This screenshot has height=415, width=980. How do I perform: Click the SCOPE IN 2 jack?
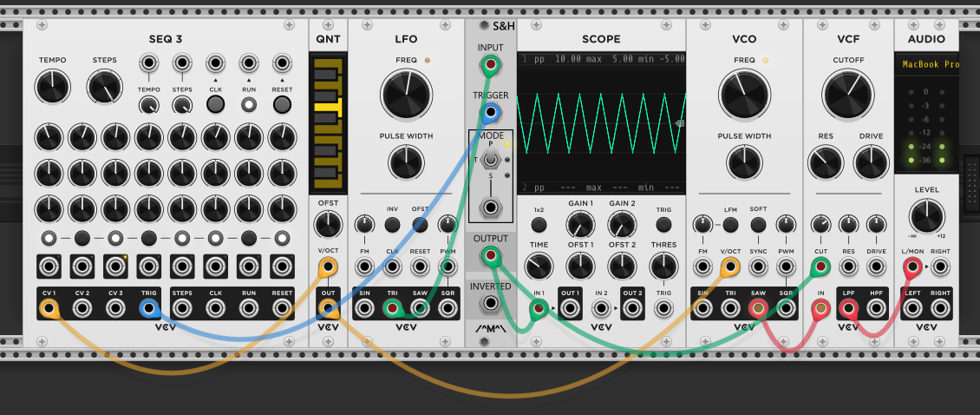coord(601,308)
